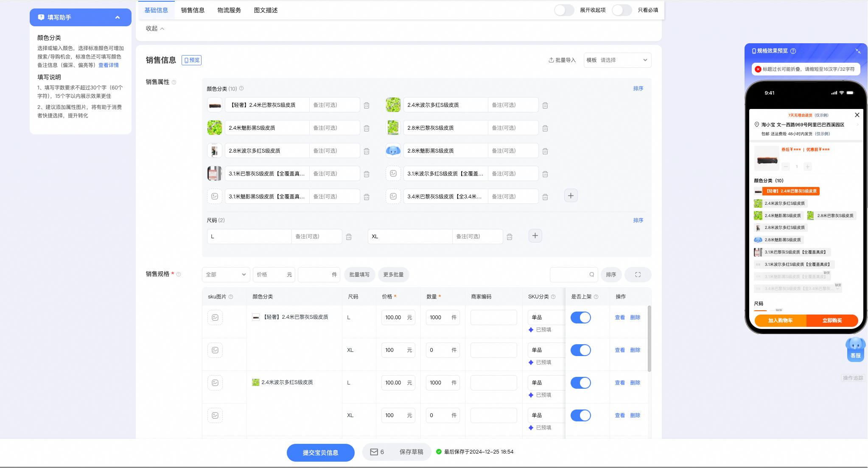This screenshot has height=468, width=868.
Task: Delete the XL size entry
Action: pos(510,237)
